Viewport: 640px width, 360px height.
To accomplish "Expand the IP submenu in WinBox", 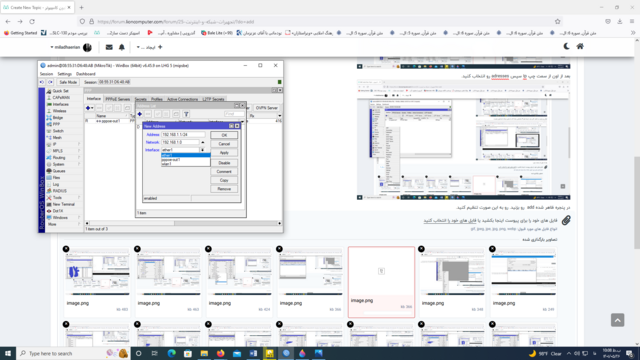I will pos(64,144).
